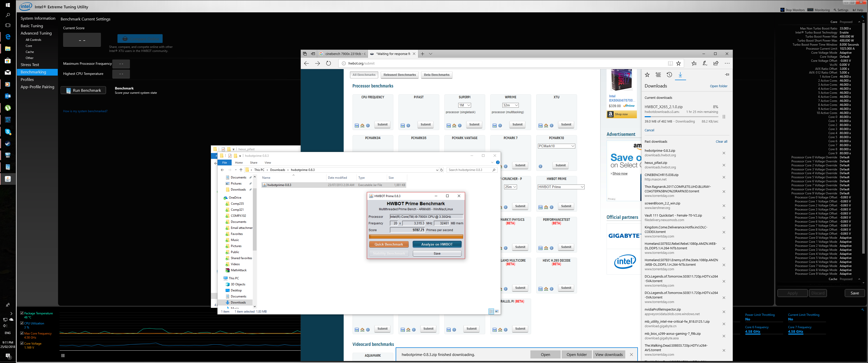This screenshot has width=868, height=363.
Task: Click Released Benchmarks filter button
Action: [x=399, y=75]
